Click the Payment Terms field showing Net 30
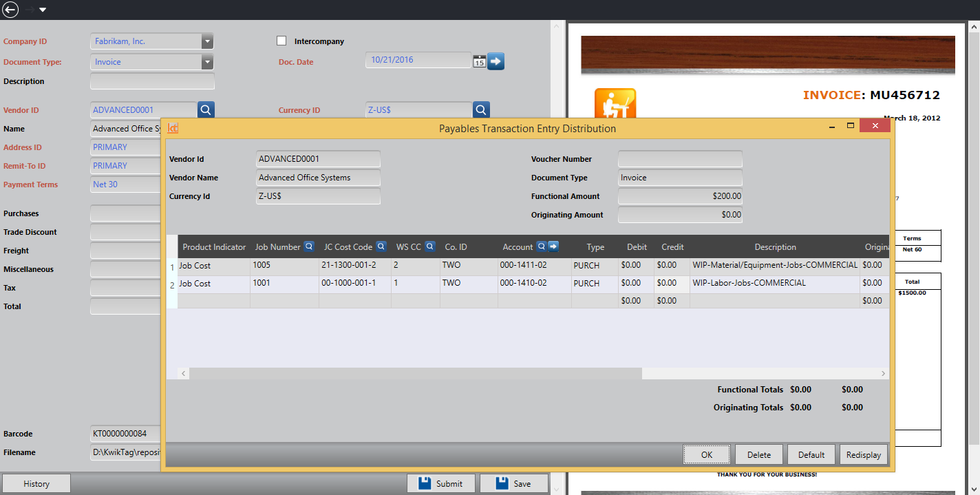980x495 pixels. (126, 185)
